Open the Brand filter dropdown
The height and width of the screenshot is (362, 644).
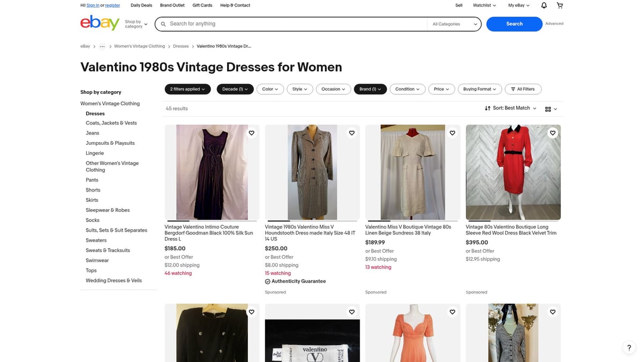click(370, 89)
